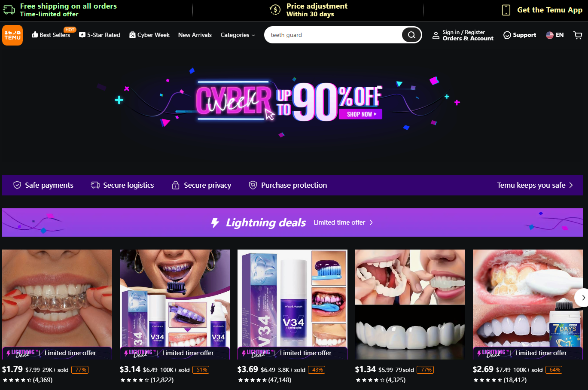Click the US flag language icon
This screenshot has height=390, width=588.
(x=550, y=35)
